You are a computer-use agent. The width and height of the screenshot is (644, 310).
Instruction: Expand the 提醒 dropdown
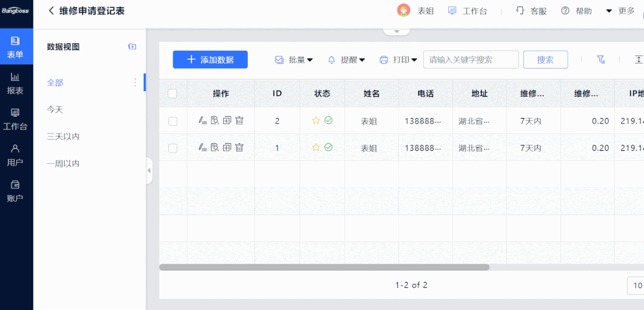346,60
